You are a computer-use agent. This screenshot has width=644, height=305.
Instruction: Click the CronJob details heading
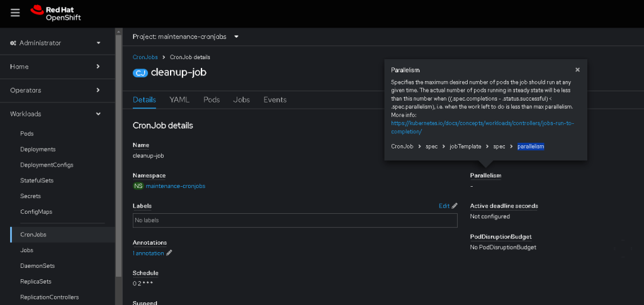[x=162, y=126]
